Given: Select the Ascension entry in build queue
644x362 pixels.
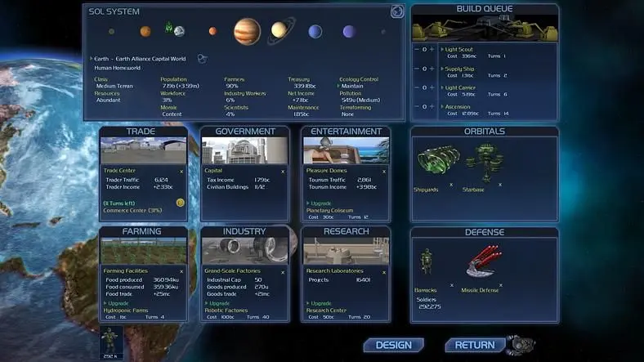Looking at the screenshot, I should [458, 107].
